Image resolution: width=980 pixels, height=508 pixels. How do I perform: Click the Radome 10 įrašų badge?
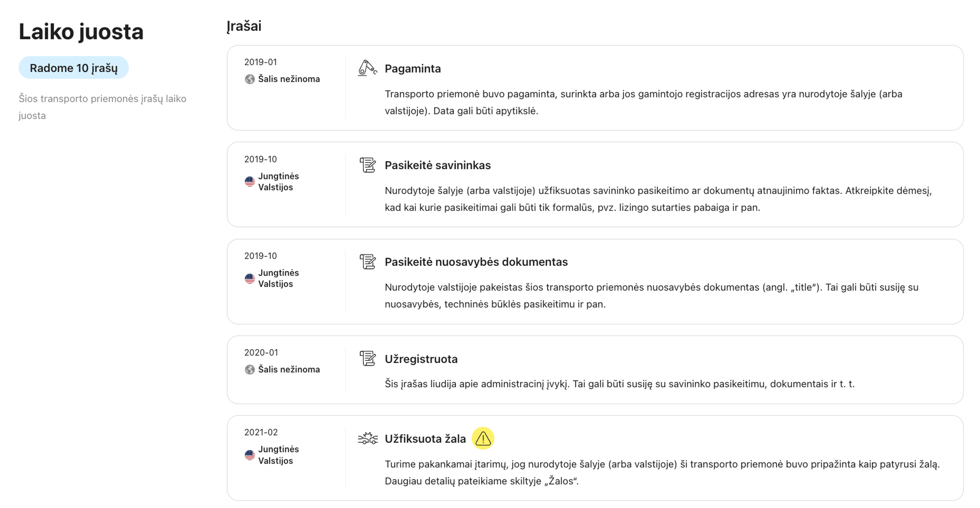tap(73, 68)
